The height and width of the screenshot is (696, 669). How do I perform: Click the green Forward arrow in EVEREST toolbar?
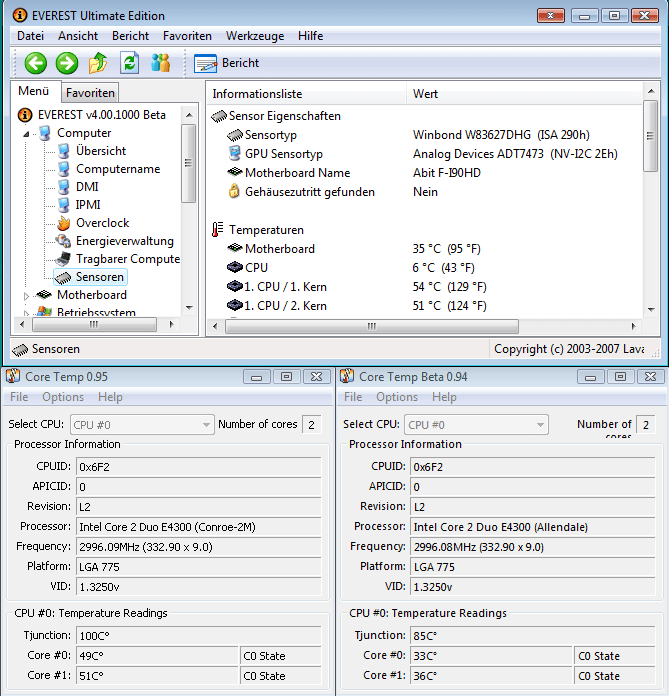tap(67, 63)
